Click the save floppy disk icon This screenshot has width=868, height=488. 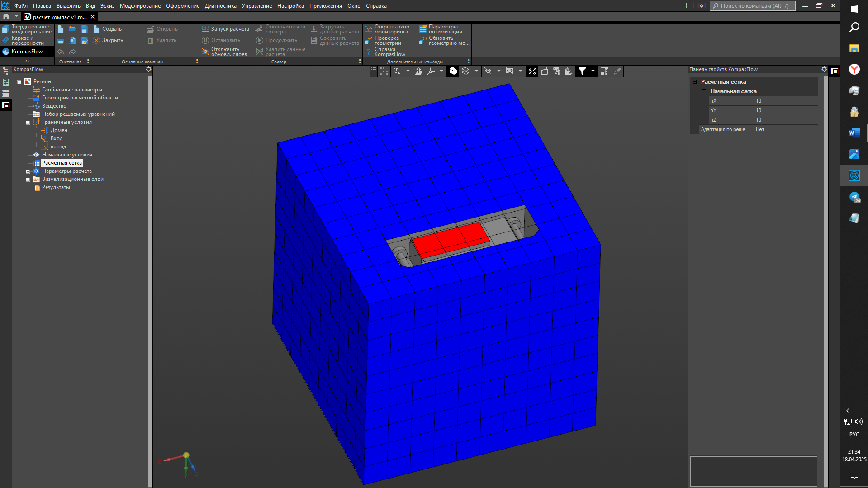click(x=84, y=29)
